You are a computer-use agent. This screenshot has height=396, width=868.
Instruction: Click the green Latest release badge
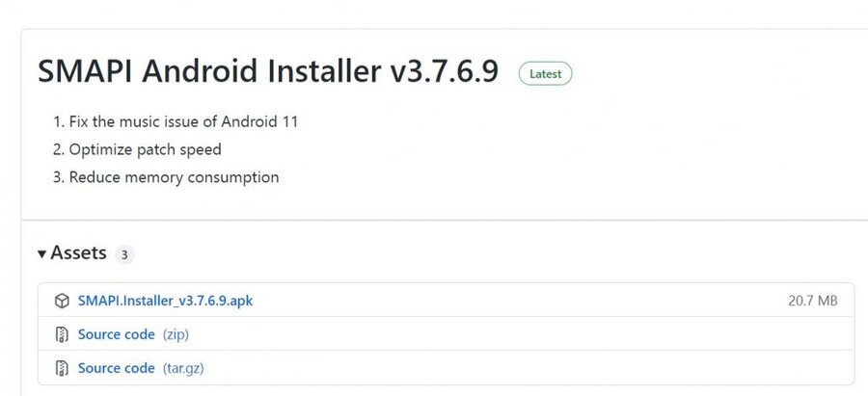tap(545, 73)
